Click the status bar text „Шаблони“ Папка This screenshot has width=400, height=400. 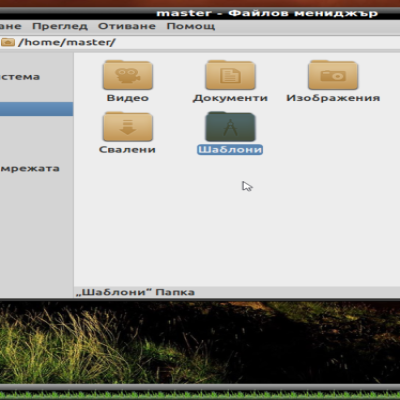tap(135, 292)
